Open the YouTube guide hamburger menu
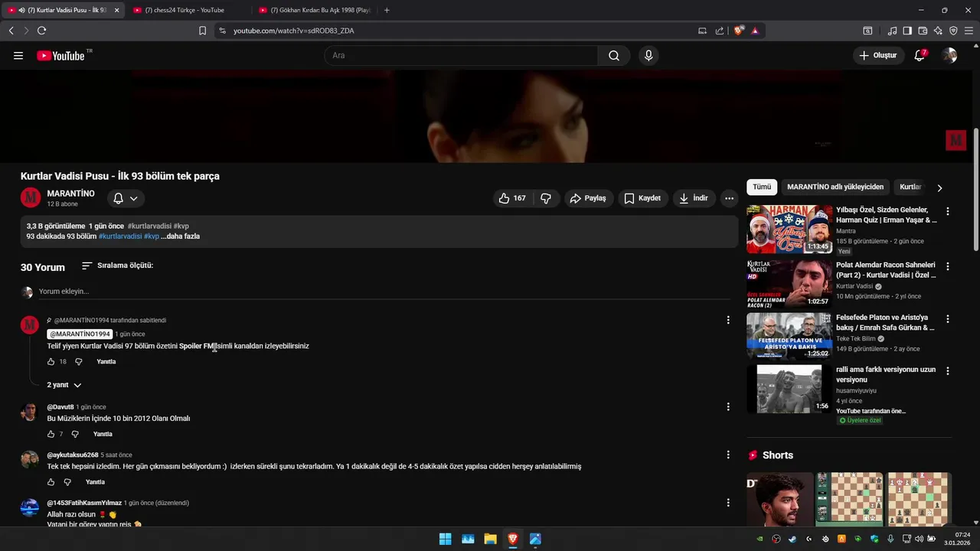Viewport: 980px width, 551px height. (18, 55)
